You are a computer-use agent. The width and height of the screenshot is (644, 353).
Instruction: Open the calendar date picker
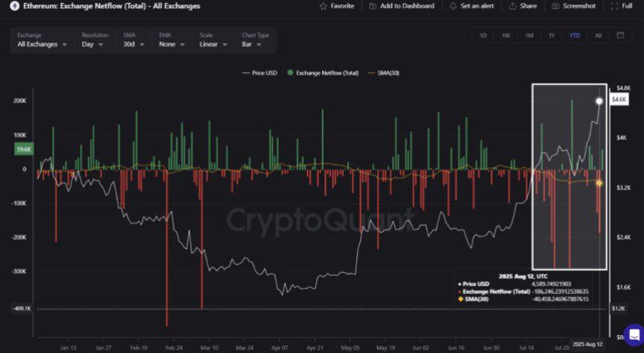(621, 35)
